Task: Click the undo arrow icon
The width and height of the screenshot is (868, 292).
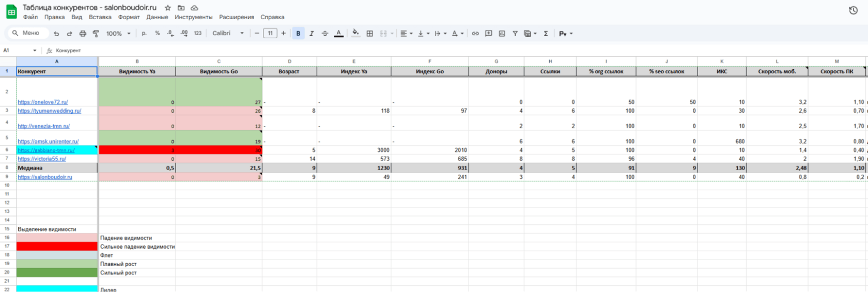Action: point(56,34)
